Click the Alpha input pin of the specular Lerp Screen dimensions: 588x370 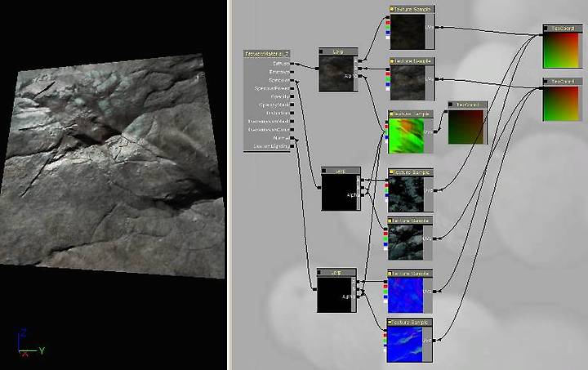(x=363, y=195)
